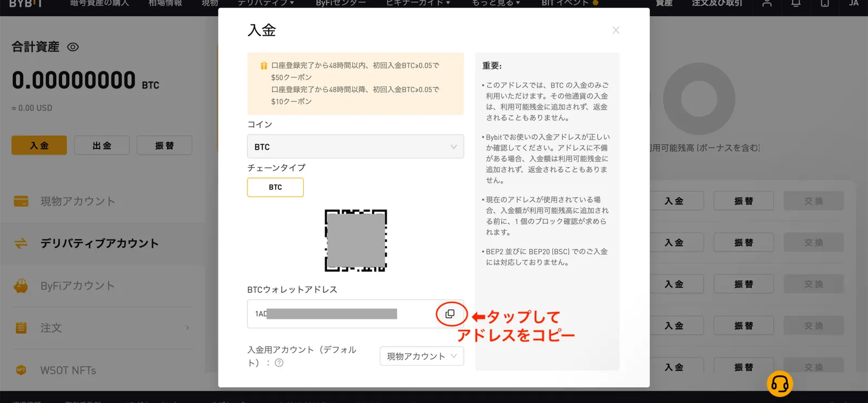
Task: Close the 入金 deposit dialog
Action: coord(616,30)
